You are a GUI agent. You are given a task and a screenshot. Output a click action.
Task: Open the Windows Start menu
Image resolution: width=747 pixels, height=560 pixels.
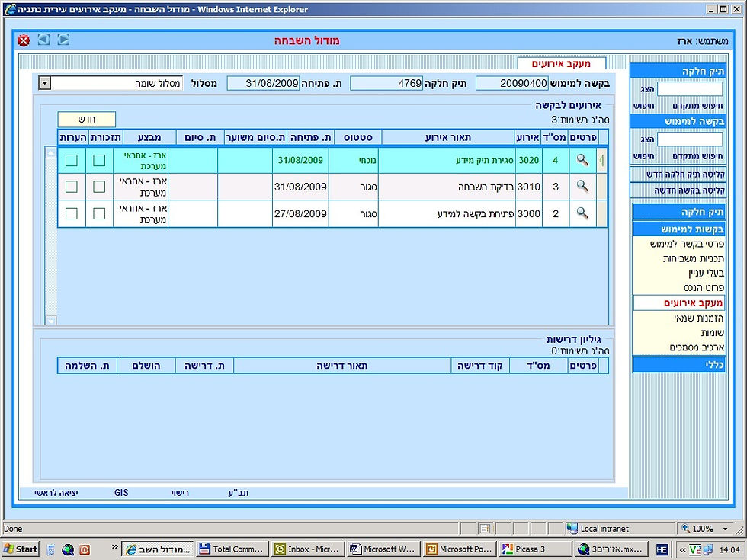[21, 549]
